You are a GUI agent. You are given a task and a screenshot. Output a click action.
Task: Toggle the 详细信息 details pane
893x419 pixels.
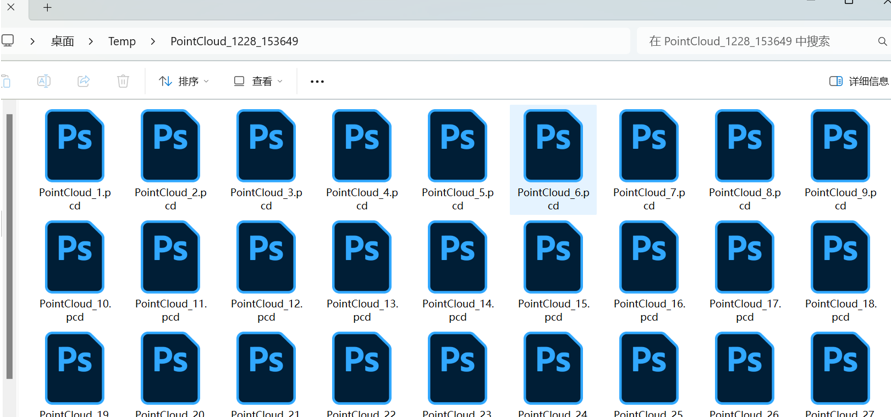pos(859,81)
